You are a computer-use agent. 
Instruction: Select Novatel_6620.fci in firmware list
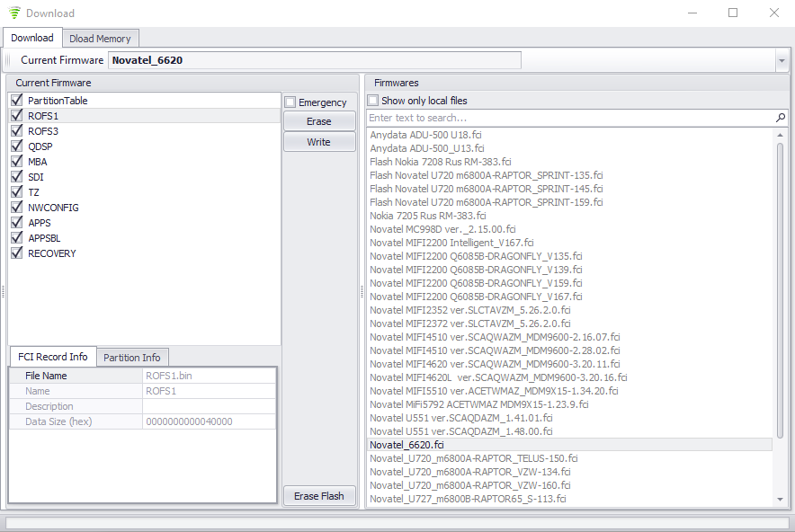click(570, 445)
